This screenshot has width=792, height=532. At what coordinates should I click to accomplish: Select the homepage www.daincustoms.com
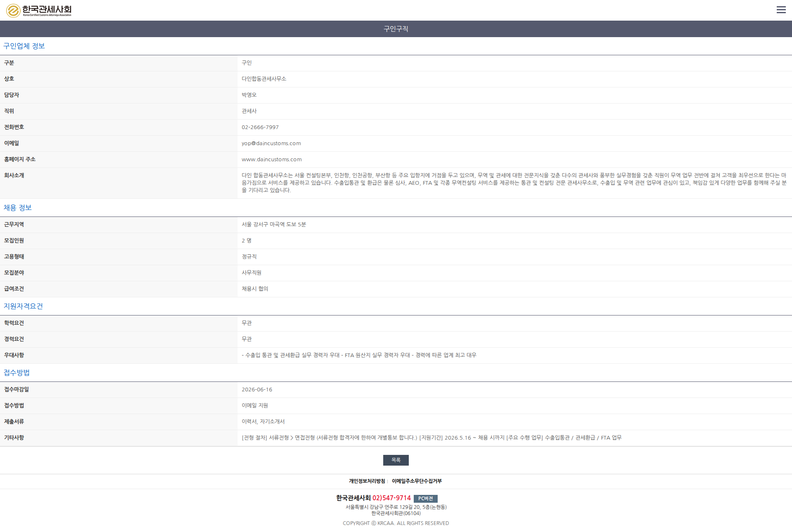pyautogui.click(x=271, y=160)
